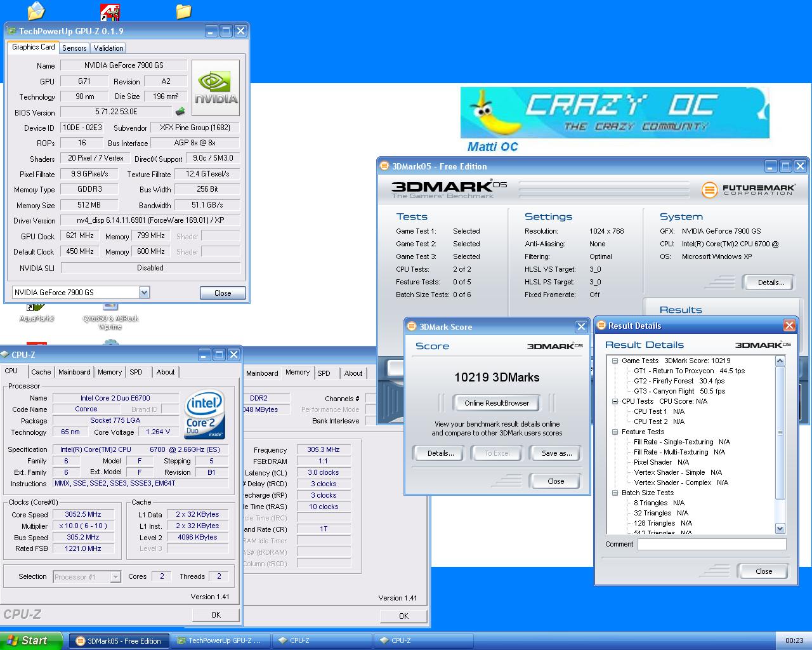The width and height of the screenshot is (812, 650).
Task: Open the mail folder desktop icon
Action: point(36,11)
